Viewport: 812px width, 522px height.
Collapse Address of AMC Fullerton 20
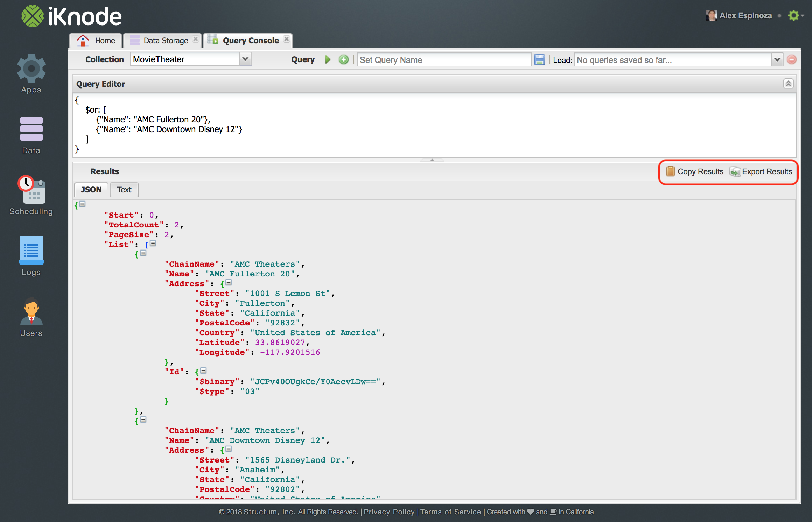point(229,282)
